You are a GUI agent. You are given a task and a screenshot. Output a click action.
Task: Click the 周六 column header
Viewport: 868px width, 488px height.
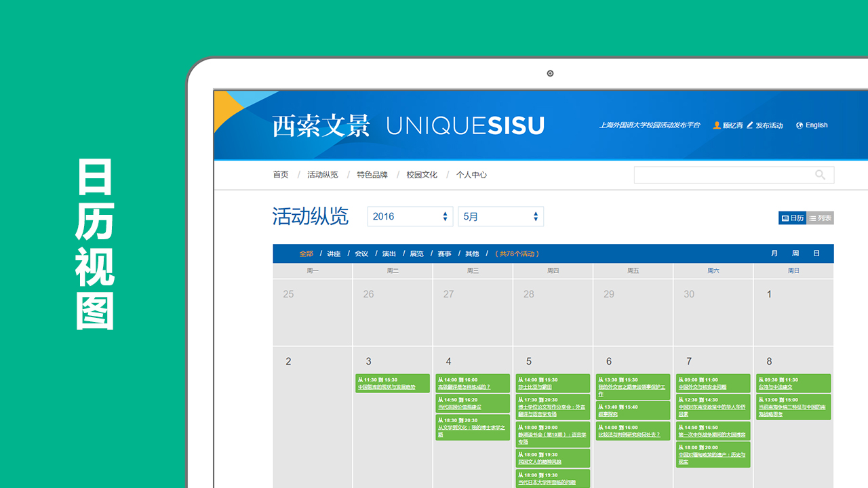pos(713,270)
